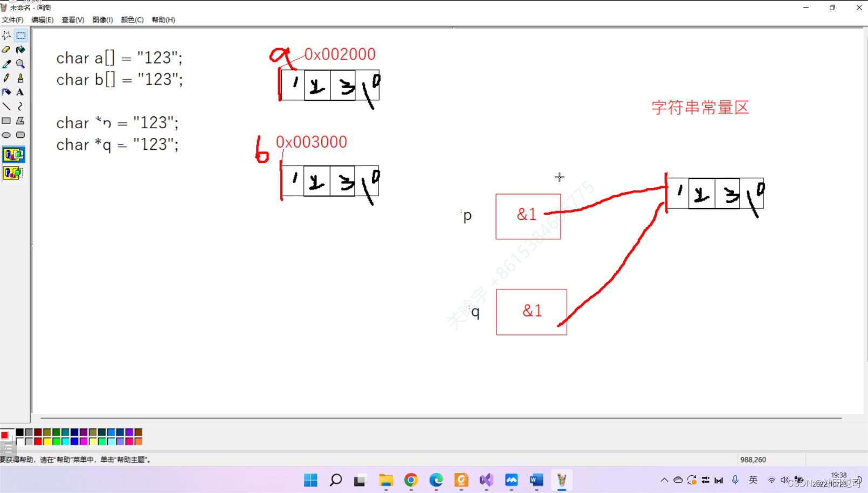Image resolution: width=868 pixels, height=493 pixels.
Task: Open the 编辑(E) menu
Action: tap(43, 20)
